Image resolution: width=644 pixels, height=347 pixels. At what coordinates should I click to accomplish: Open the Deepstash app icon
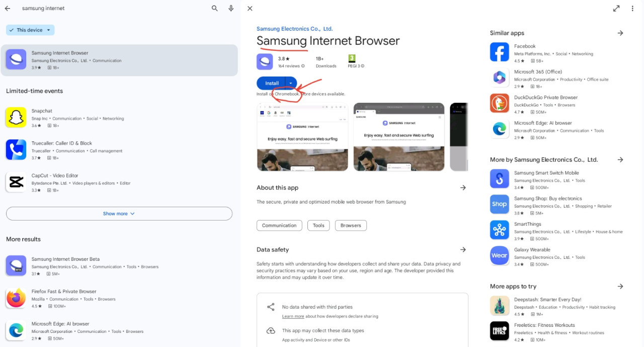(x=500, y=305)
